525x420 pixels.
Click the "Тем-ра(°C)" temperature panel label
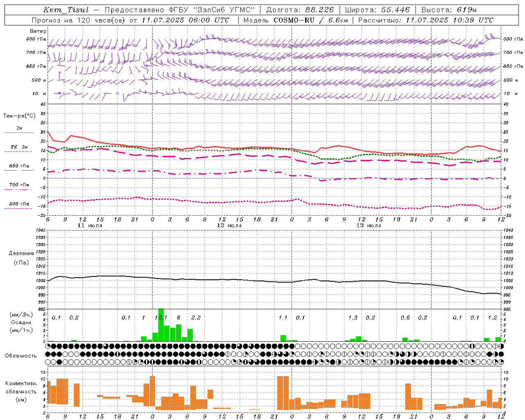pos(19,116)
